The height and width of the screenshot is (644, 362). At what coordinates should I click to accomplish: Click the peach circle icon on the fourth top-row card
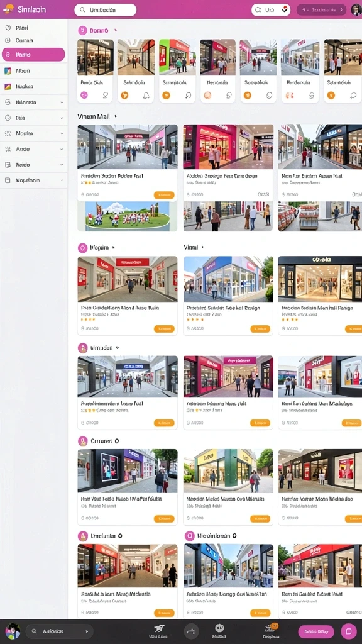coord(207,96)
